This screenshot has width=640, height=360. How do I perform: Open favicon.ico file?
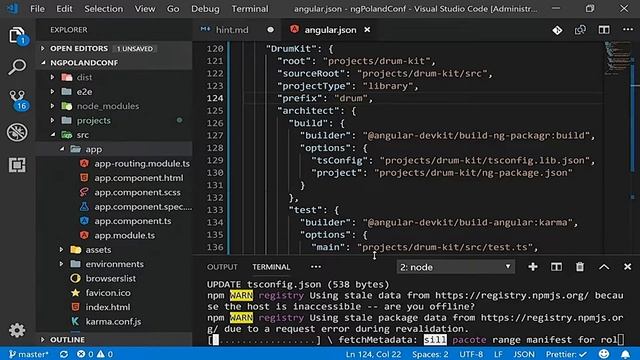point(108,293)
